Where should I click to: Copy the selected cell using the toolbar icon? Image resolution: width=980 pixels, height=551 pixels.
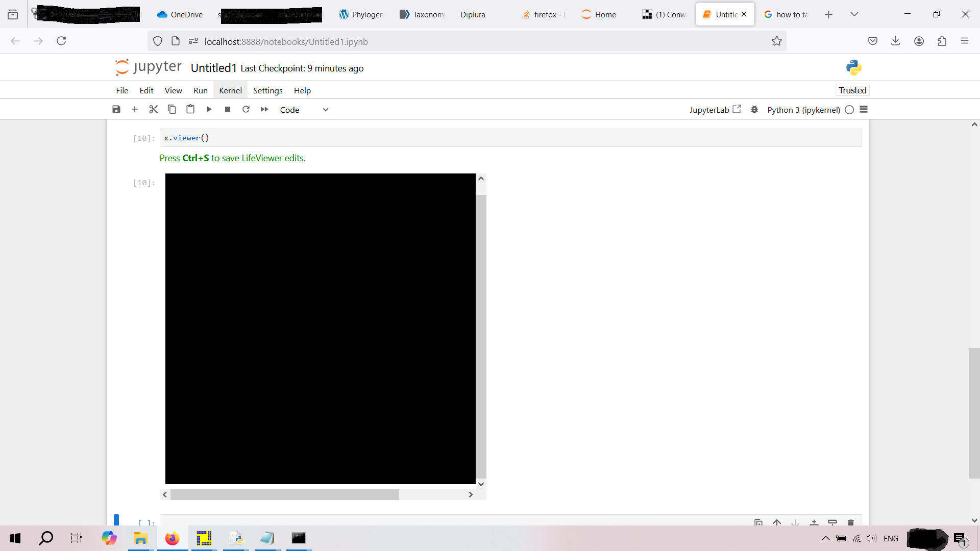click(172, 109)
